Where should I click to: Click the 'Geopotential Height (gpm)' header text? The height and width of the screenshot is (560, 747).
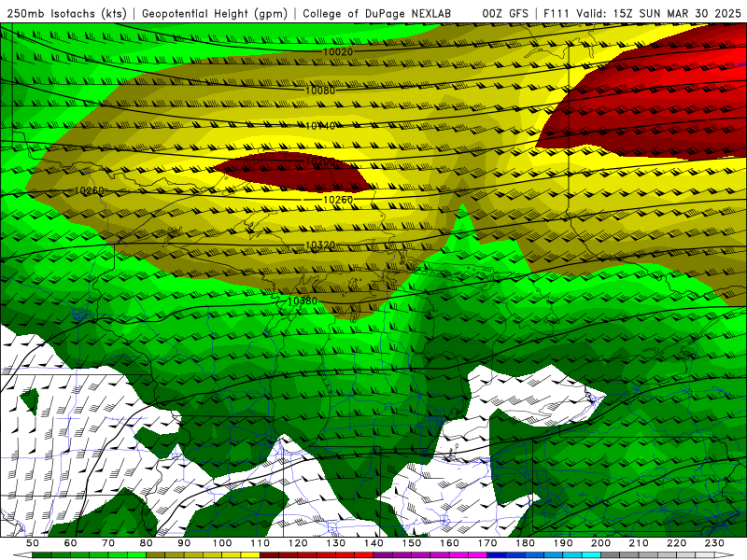[215, 14]
